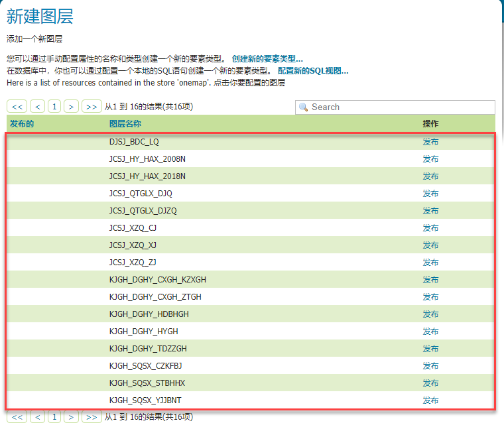Open the 创建新的要素类型 link
The width and height of the screenshot is (504, 431).
(x=267, y=59)
